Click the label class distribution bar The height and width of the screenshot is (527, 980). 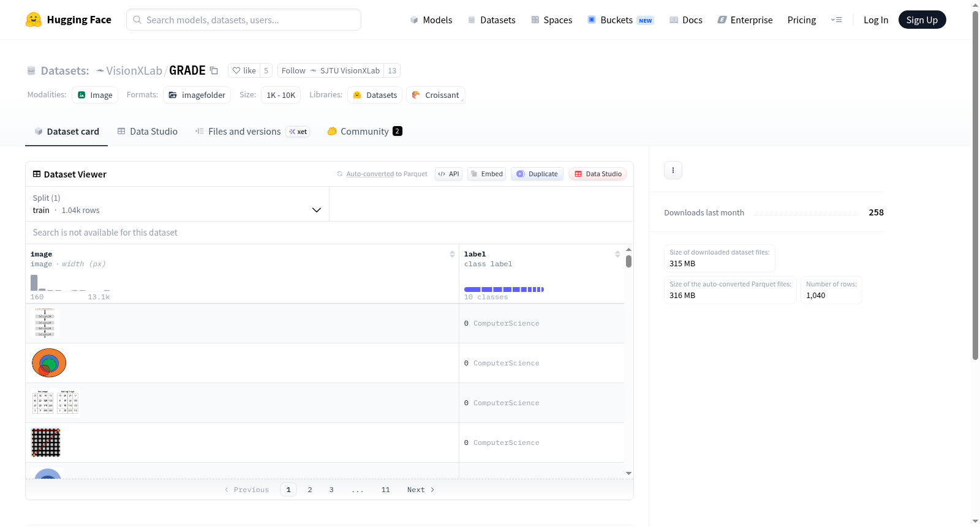[504, 290]
